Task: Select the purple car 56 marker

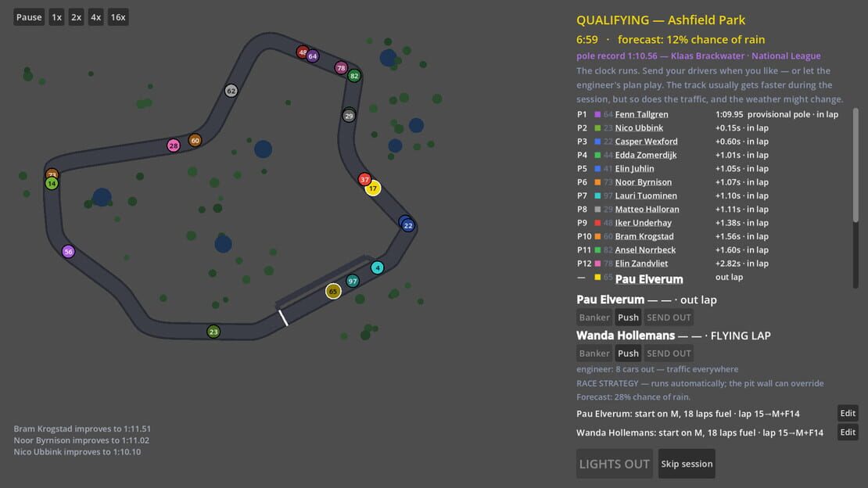Action: (x=68, y=252)
